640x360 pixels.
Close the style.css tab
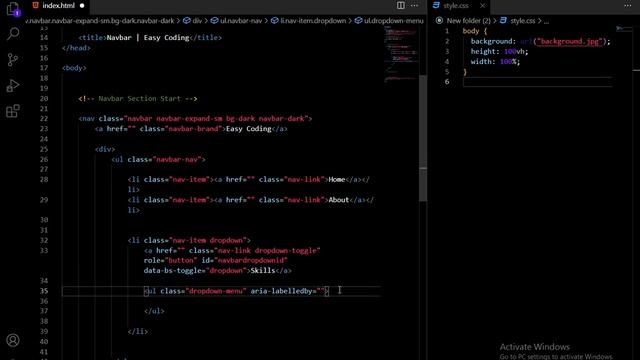pos(482,5)
